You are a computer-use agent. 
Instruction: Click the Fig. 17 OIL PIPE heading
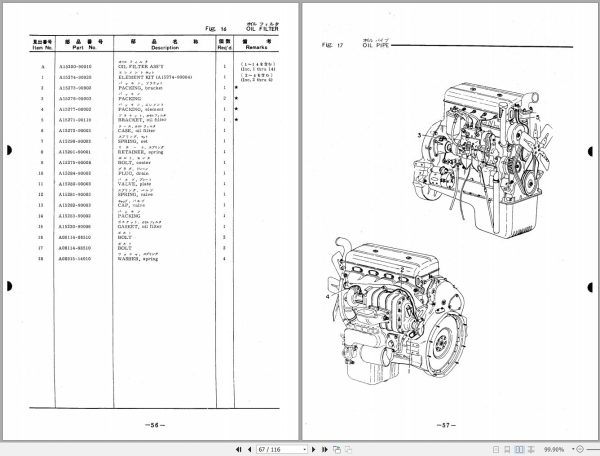tap(356, 43)
